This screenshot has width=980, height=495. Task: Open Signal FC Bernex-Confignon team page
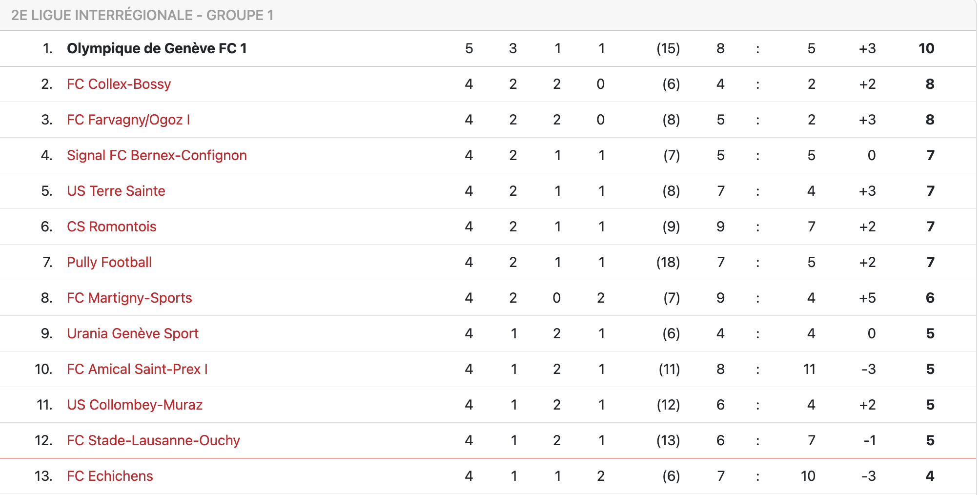(x=157, y=155)
